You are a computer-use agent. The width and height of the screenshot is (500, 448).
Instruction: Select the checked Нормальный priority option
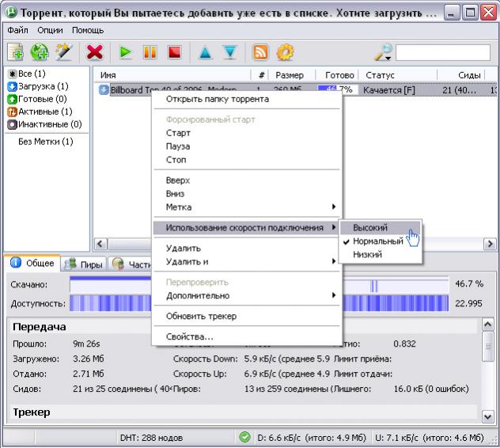378,241
